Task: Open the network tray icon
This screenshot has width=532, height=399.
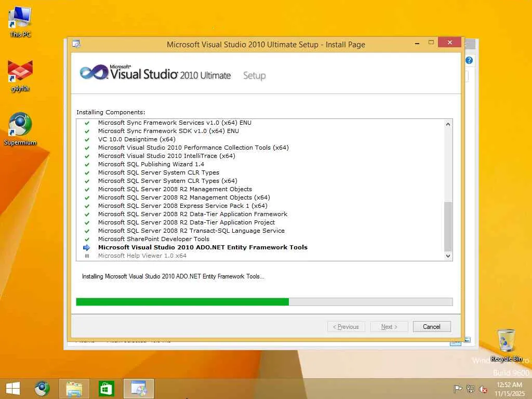Action: coord(470,389)
